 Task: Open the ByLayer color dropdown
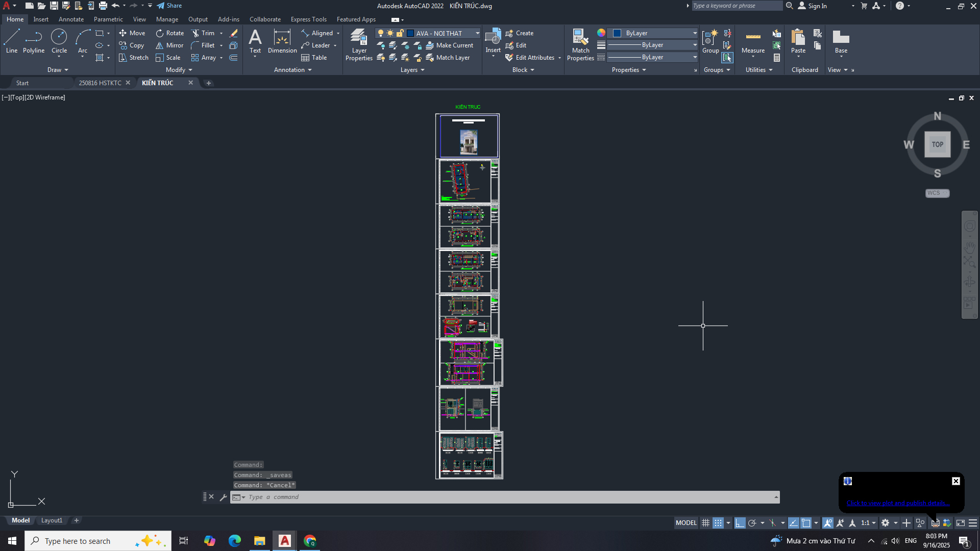695,33
